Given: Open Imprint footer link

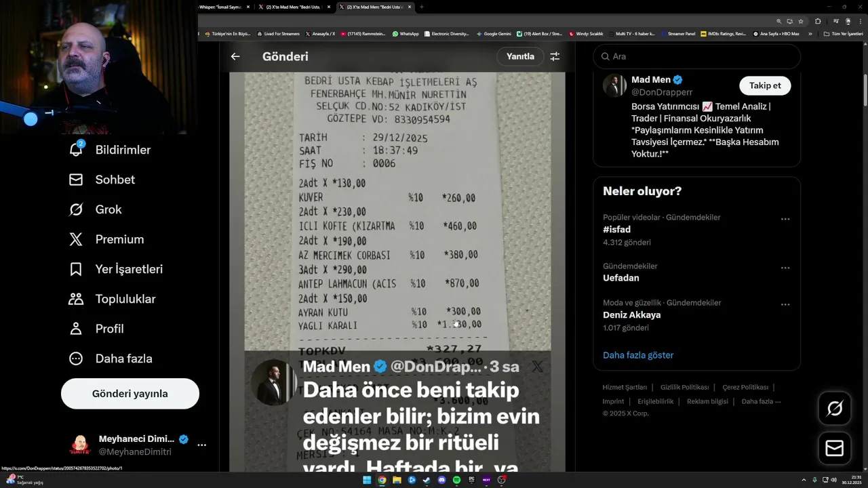Looking at the screenshot, I should click(x=613, y=401).
